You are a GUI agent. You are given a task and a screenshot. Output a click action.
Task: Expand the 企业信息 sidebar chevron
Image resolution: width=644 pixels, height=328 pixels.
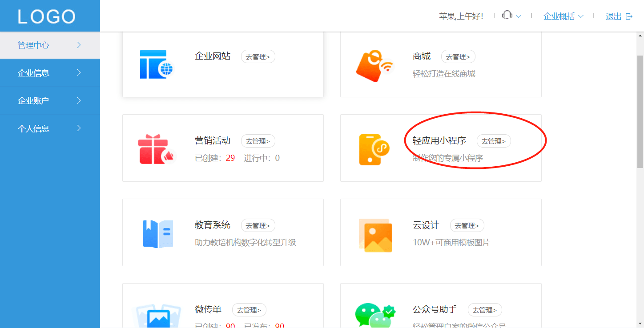(x=79, y=73)
